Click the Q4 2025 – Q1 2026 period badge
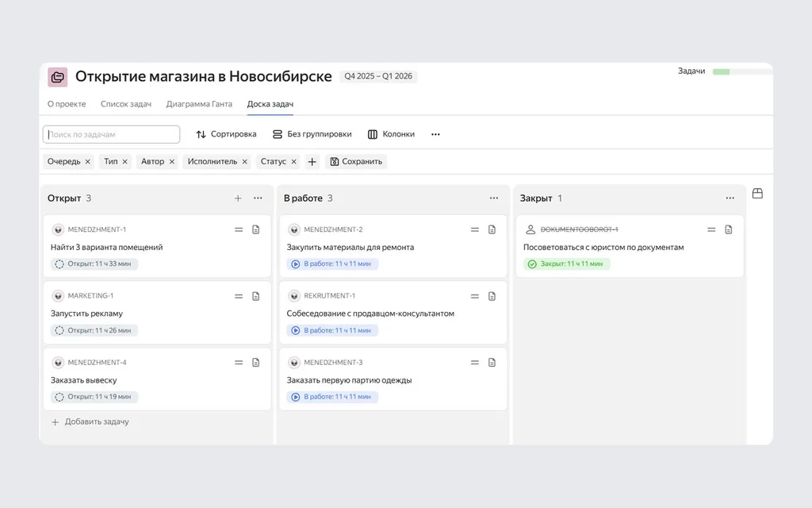Viewport: 812px width, 508px height. (378, 76)
